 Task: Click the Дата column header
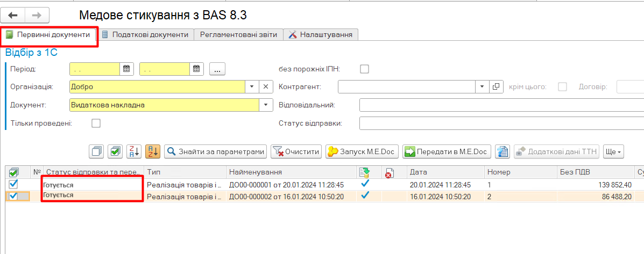445,172
